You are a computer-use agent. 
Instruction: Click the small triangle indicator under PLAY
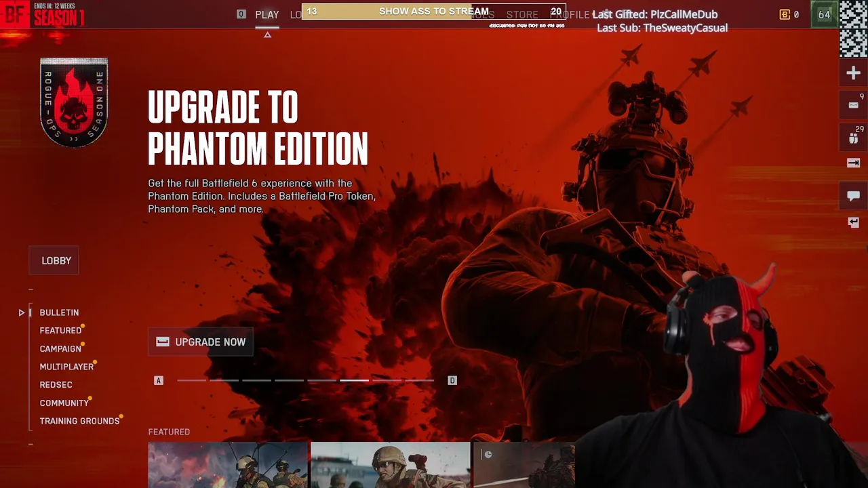267,35
